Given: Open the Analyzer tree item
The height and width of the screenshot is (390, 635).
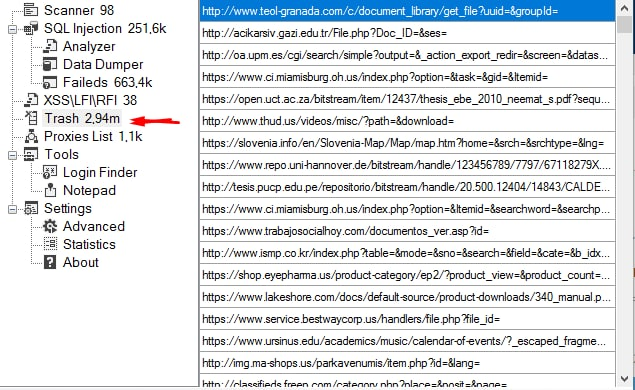Looking at the screenshot, I should 89,46.
